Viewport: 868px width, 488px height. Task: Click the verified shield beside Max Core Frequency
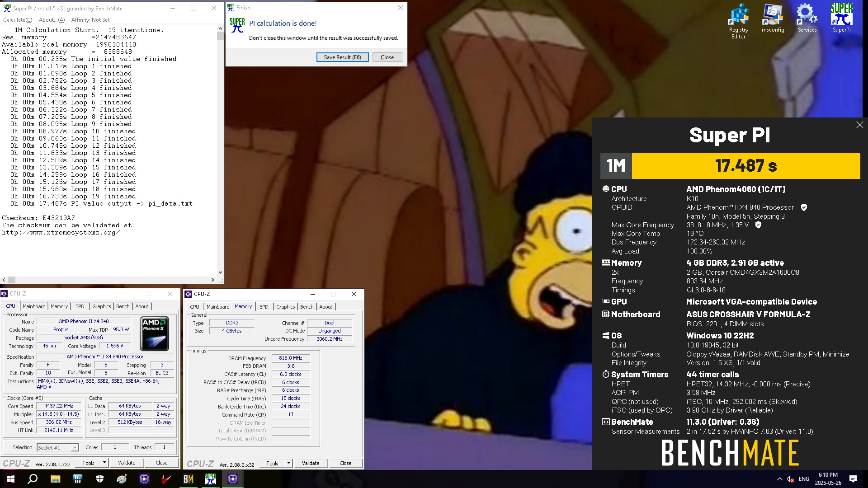click(758, 225)
